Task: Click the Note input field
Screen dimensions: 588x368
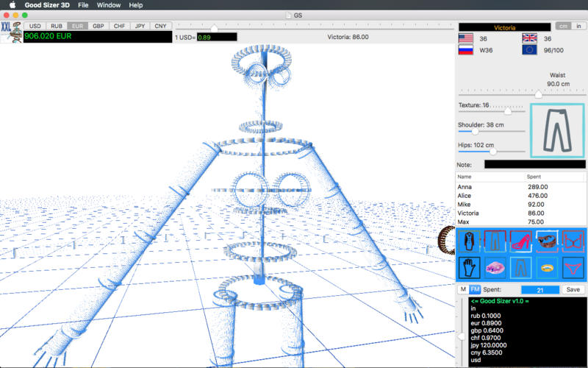Action: [x=535, y=164]
